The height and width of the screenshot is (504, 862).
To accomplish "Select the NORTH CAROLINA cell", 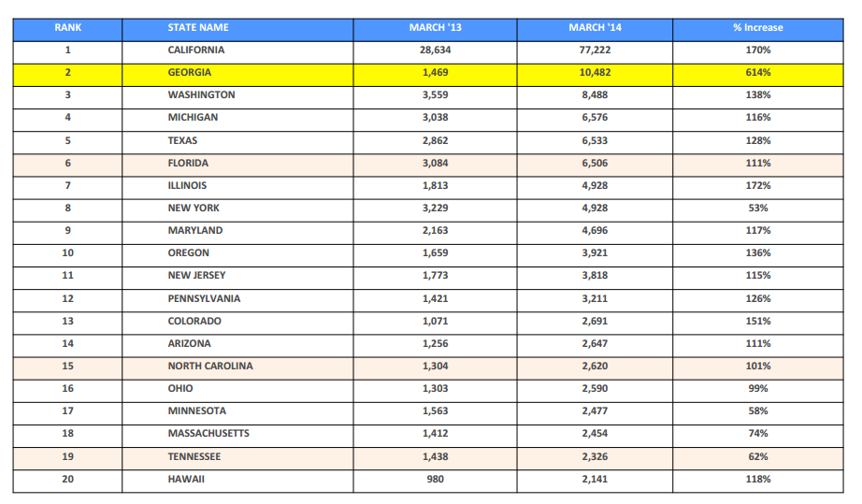I will pos(209,366).
